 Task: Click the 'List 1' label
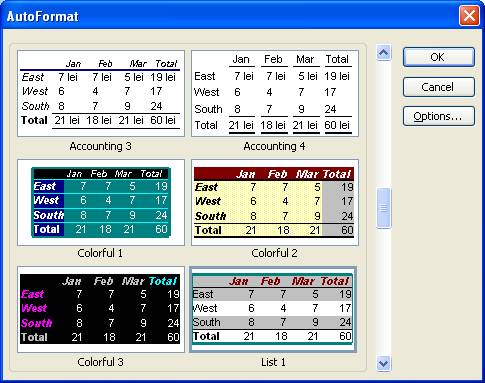coord(273,362)
